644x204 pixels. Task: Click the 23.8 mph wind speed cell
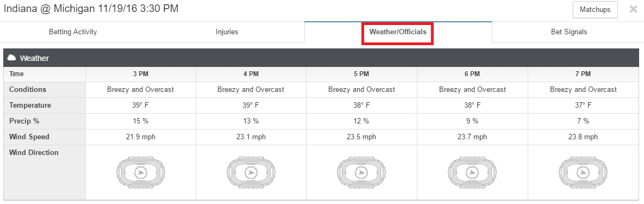point(583,137)
